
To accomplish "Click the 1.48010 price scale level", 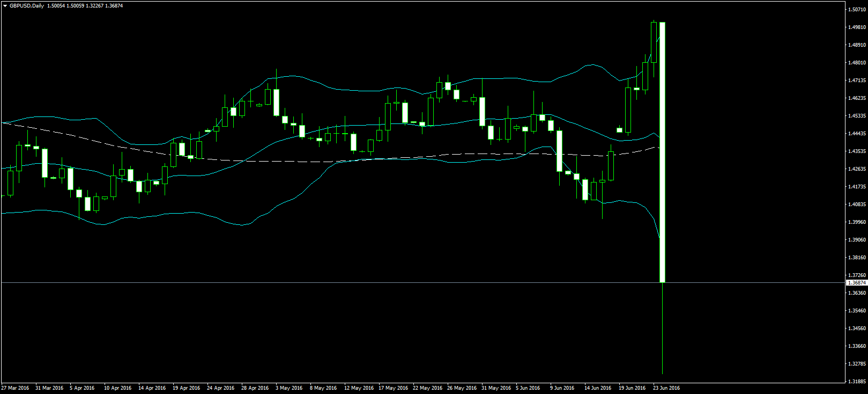I will pyautogui.click(x=856, y=63).
